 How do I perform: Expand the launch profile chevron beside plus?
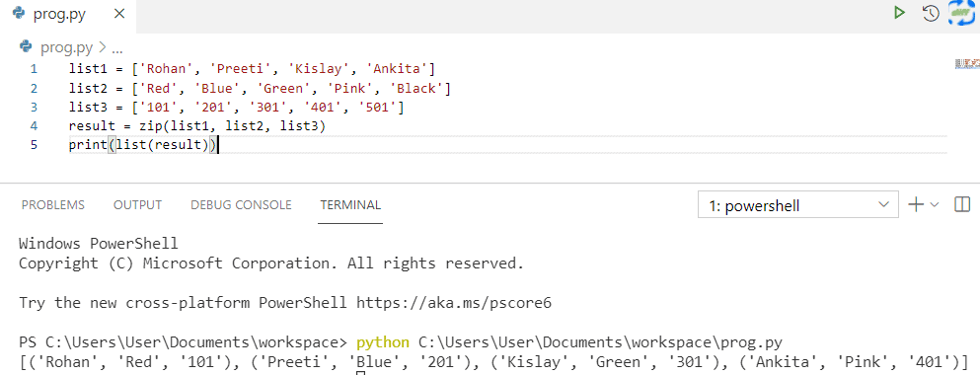coord(935,204)
